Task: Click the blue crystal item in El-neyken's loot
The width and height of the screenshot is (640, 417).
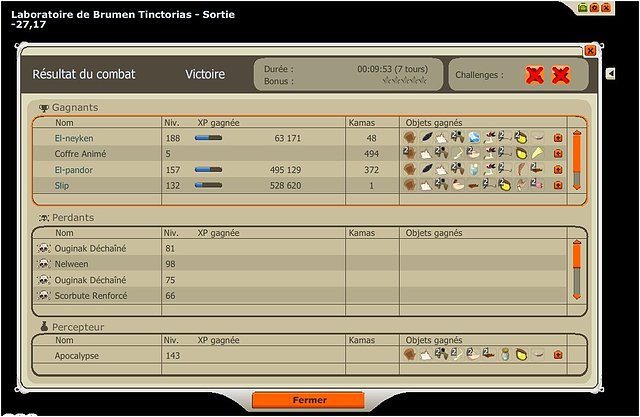Action: click(x=474, y=138)
